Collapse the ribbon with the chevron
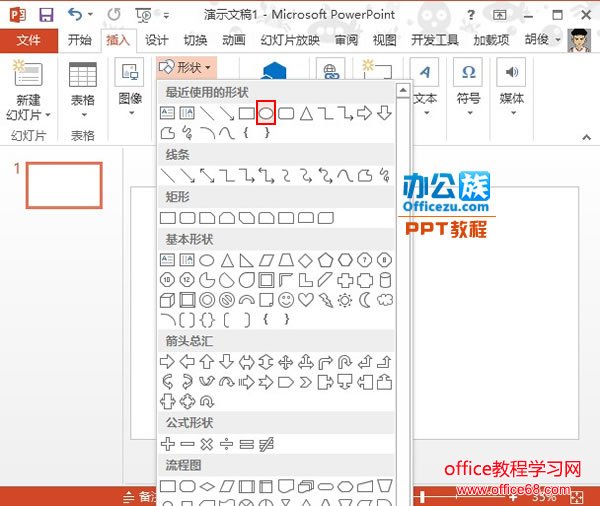Screen dimensions: 600x506 click(586, 137)
